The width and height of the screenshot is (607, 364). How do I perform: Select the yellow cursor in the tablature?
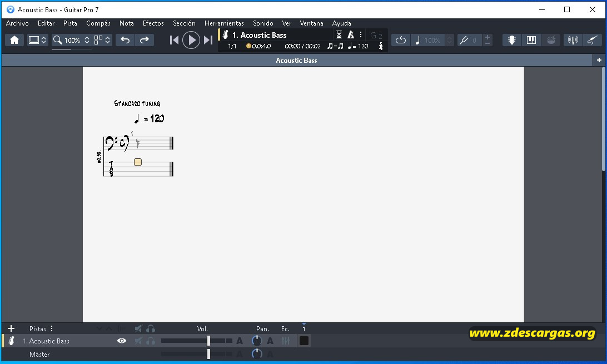pyautogui.click(x=138, y=162)
